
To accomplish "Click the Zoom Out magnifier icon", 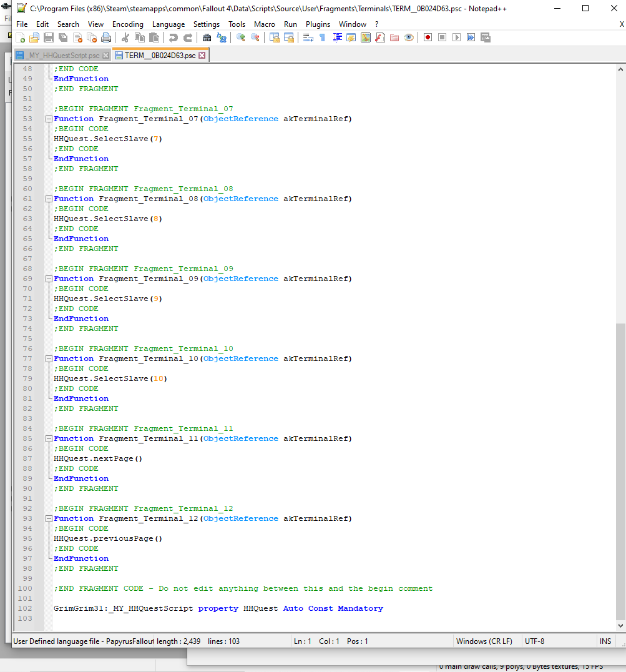I will click(x=255, y=37).
